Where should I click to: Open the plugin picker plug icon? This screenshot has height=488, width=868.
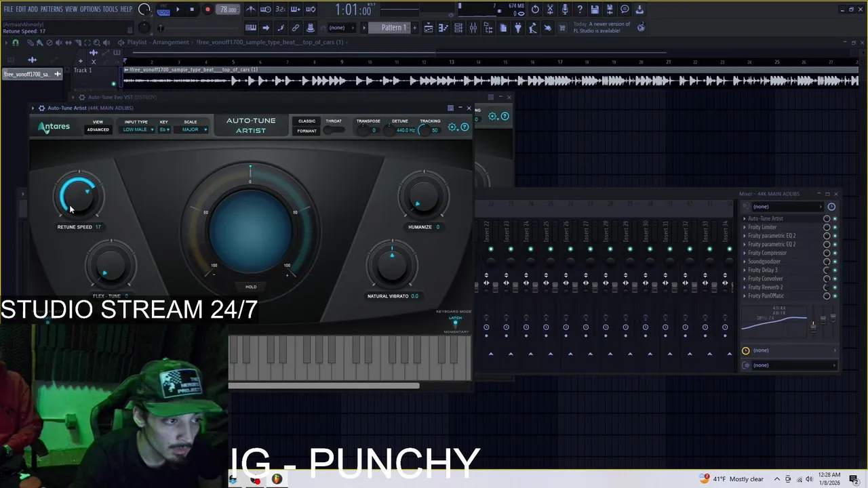518,28
